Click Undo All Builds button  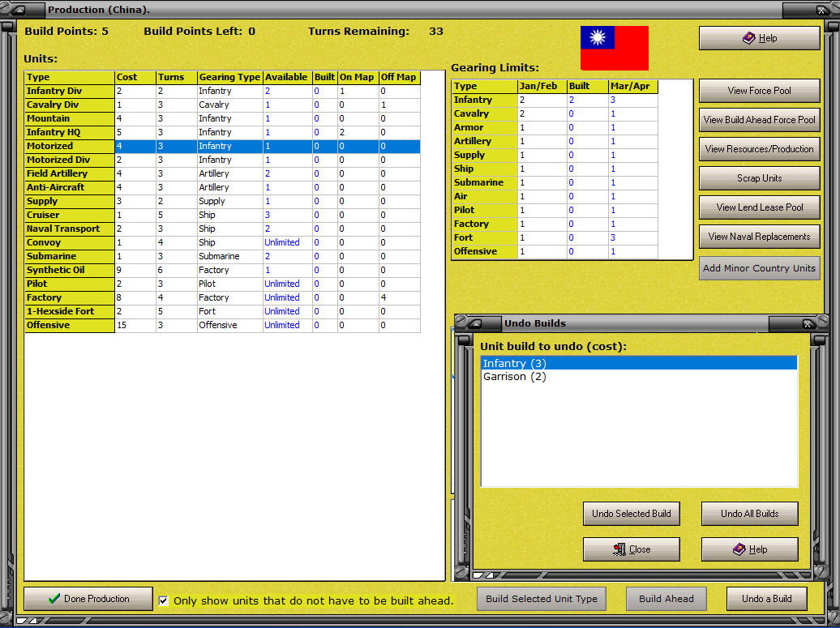(749, 514)
